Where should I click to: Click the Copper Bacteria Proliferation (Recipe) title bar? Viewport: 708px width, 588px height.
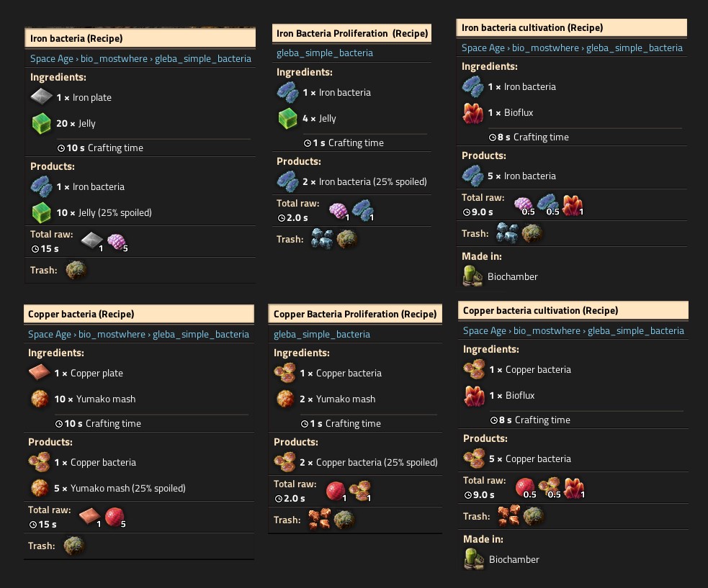(x=355, y=314)
